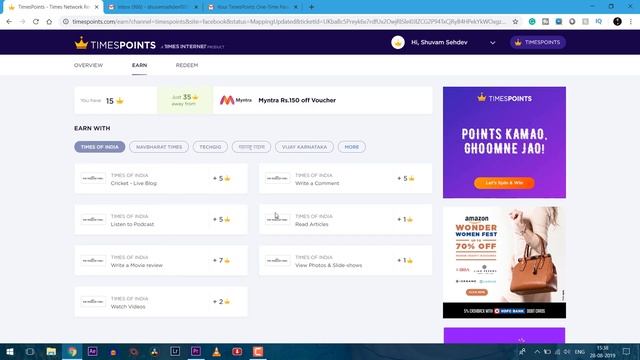The height and width of the screenshot is (360, 640).
Task: Click the 15 points balance crown icon
Action: tap(120, 101)
